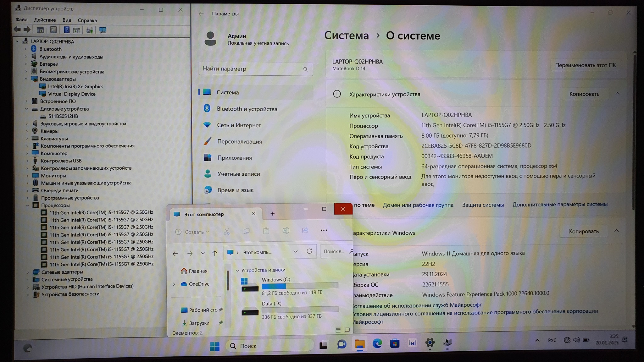Screen dimensions: 644x362
Task: Switch Explorer to details list view
Action: point(338,330)
